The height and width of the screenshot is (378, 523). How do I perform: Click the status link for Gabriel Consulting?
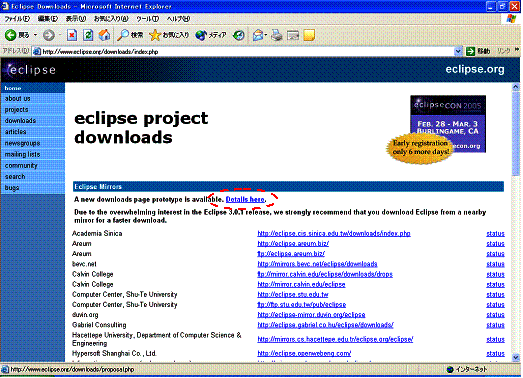coord(495,325)
